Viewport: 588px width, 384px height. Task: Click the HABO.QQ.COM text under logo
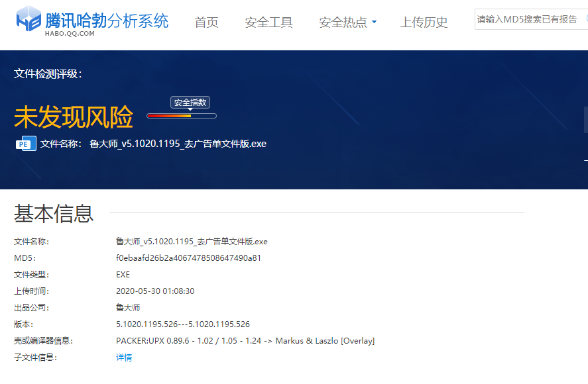coord(70,34)
